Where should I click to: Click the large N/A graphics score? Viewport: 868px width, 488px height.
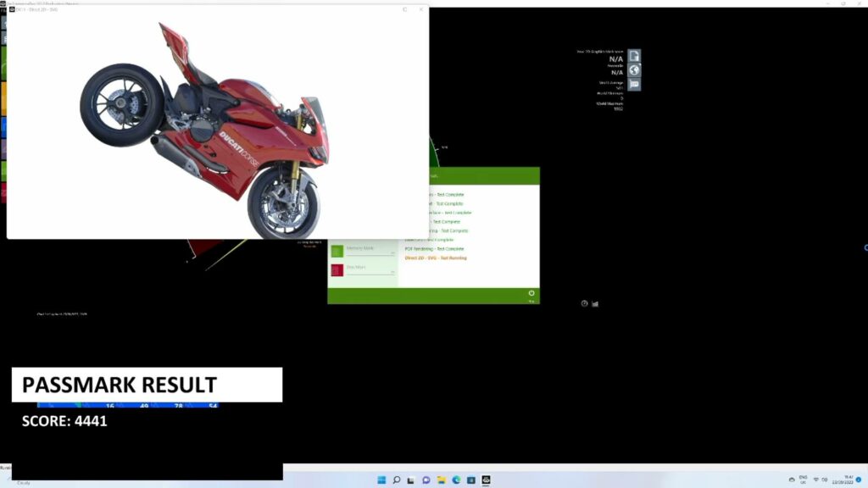click(x=615, y=58)
